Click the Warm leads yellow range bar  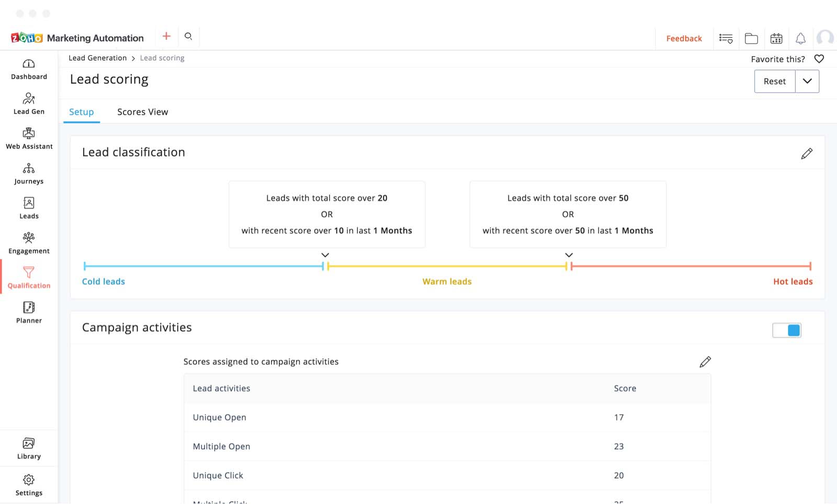point(447,266)
